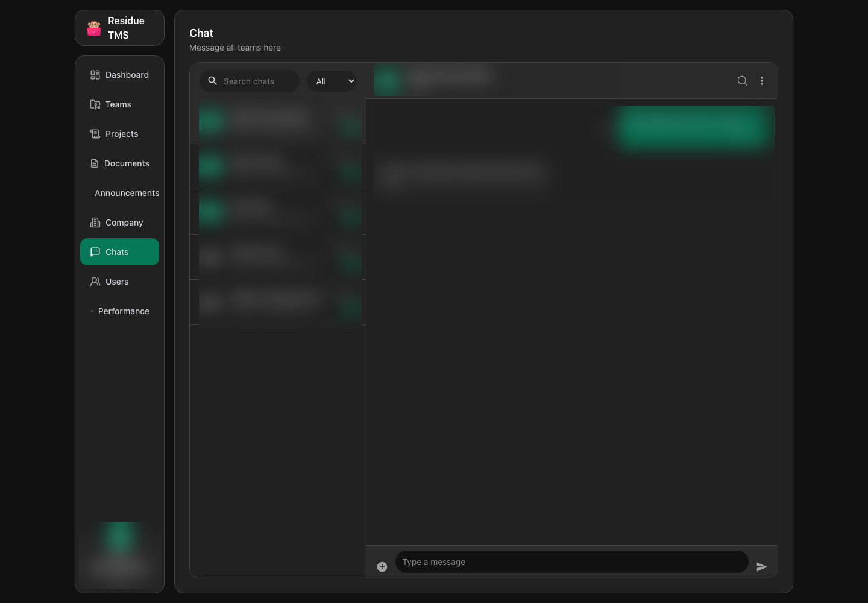Click the Teams folder icon
This screenshot has width=868, height=603.
click(95, 104)
